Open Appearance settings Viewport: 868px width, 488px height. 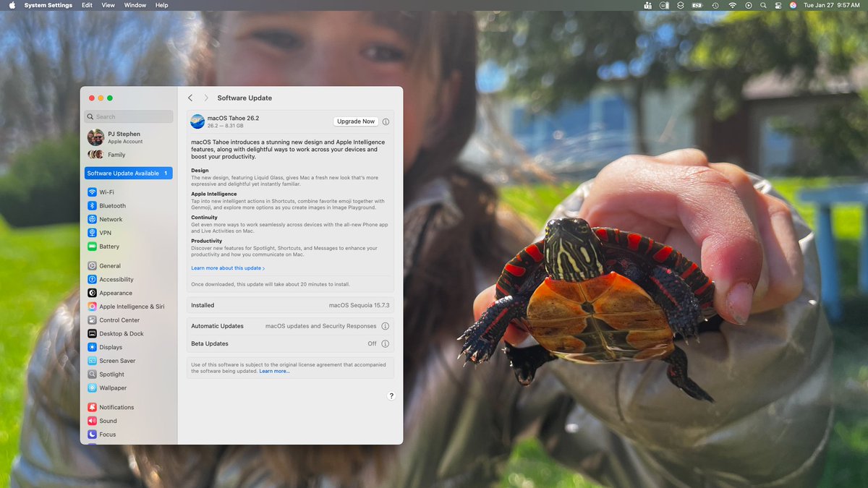[129, 293]
